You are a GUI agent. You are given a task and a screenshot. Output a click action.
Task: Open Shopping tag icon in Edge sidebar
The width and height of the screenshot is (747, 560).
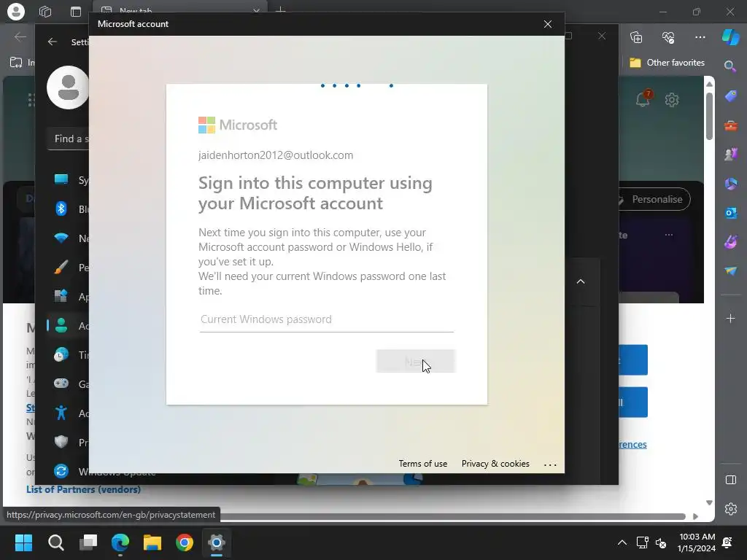(731, 96)
